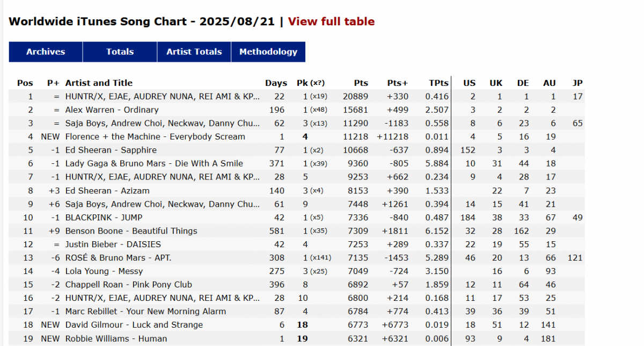Select Benson Boone - Beautiful Things
The width and height of the screenshot is (644, 346).
point(131,230)
